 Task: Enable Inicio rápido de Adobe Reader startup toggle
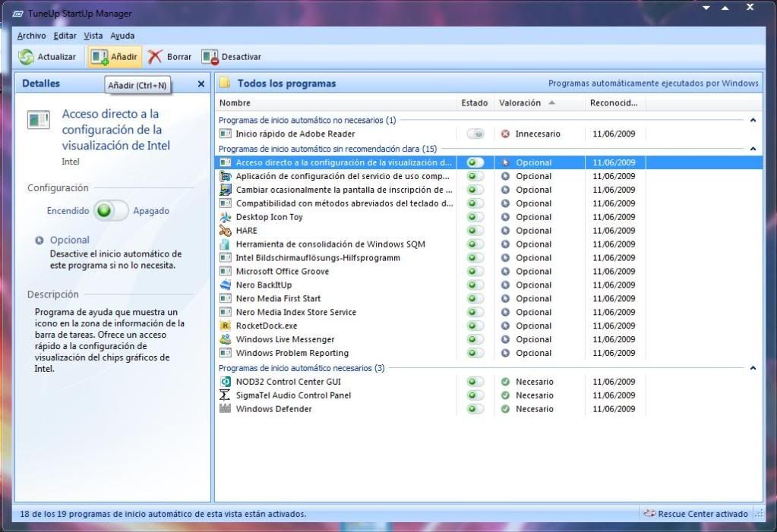tap(475, 134)
